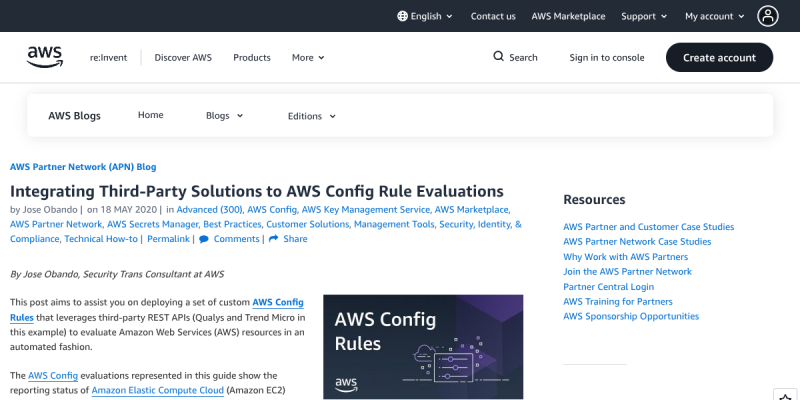This screenshot has height=400, width=800.
Task: Click the Share text link
Action: 295,239
